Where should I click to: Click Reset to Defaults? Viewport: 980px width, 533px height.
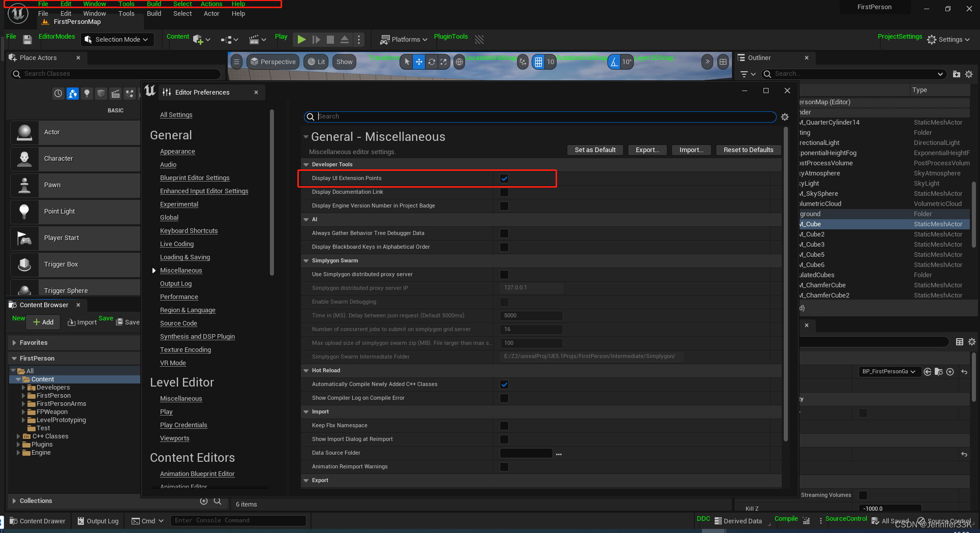click(x=748, y=150)
